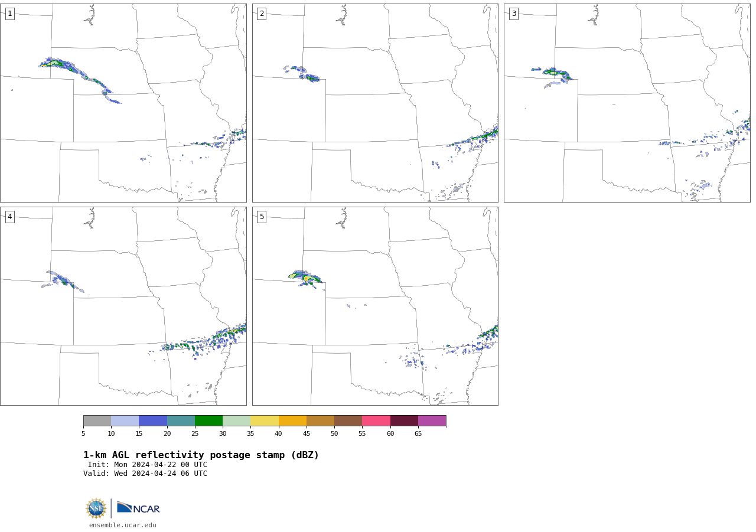
Task: Click the Valid time line
Action: tap(145, 474)
